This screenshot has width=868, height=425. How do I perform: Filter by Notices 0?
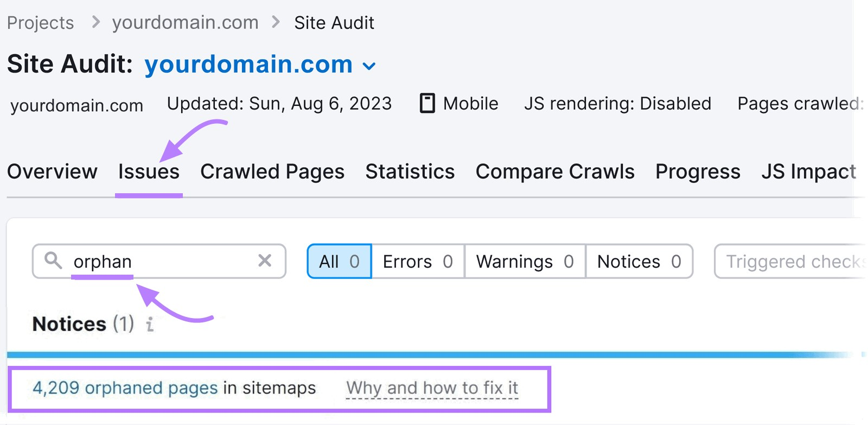[639, 261]
